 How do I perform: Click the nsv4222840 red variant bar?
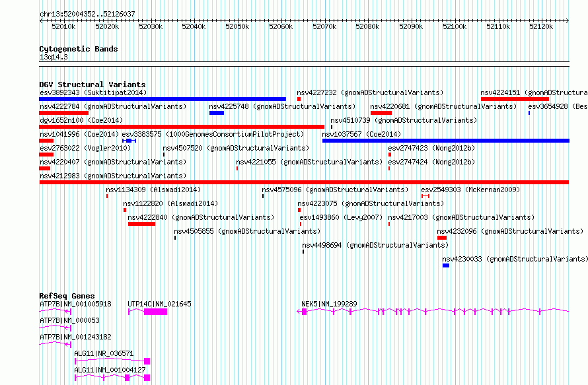coord(142,224)
